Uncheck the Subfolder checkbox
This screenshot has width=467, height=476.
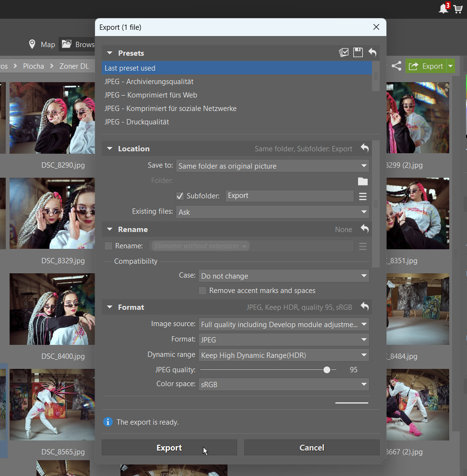[x=180, y=196]
